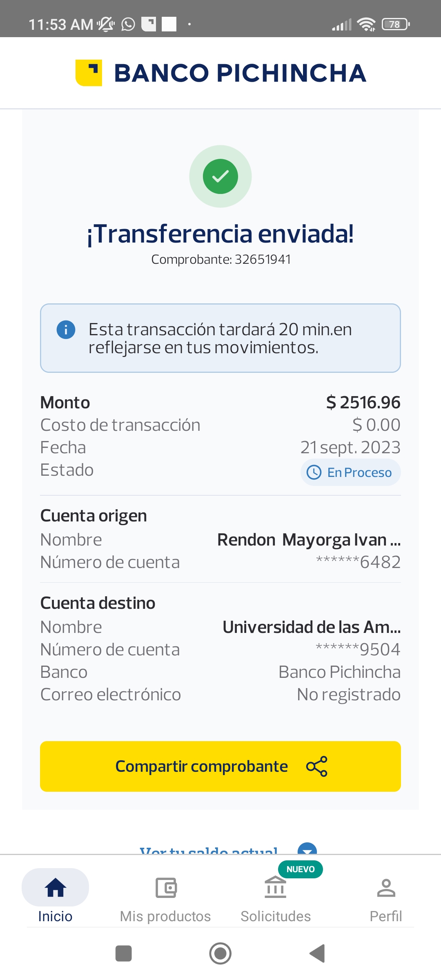The height and width of the screenshot is (980, 441).
Task: Tap the Comprobante number text
Action: 221,259
